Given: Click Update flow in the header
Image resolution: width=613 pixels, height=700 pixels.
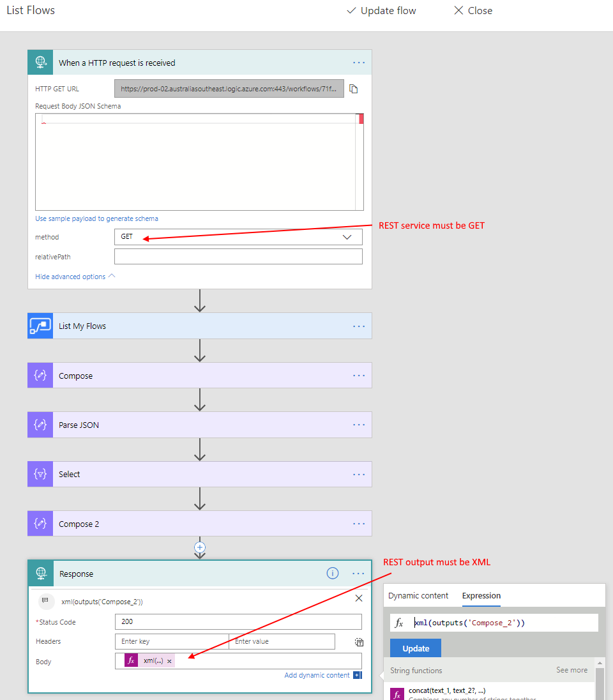Looking at the screenshot, I should coord(381,11).
